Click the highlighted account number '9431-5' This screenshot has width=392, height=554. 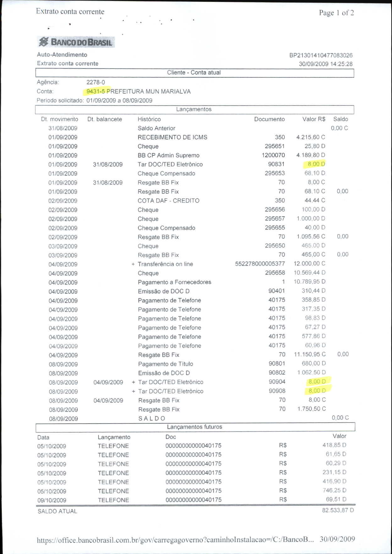(x=96, y=91)
